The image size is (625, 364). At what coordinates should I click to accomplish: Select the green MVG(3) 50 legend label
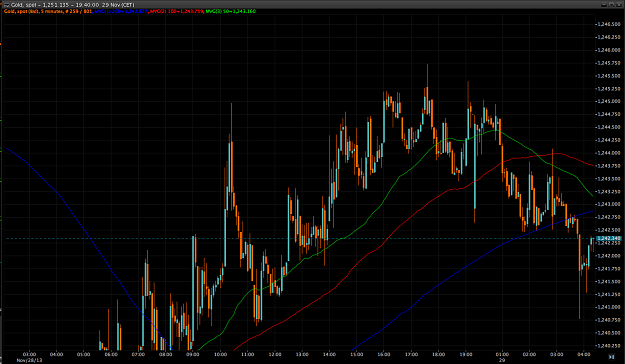pos(230,11)
